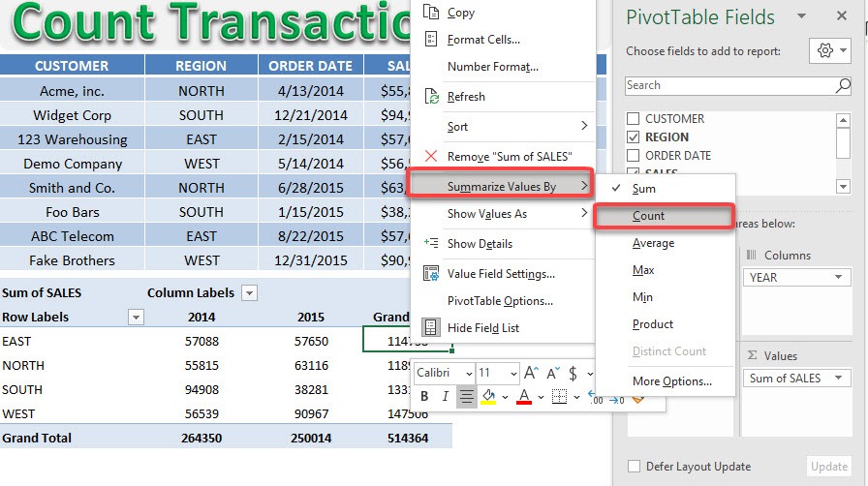Viewport: 868px width, 486px height.
Task: Apply accounting number format dollar icon
Action: (573, 374)
